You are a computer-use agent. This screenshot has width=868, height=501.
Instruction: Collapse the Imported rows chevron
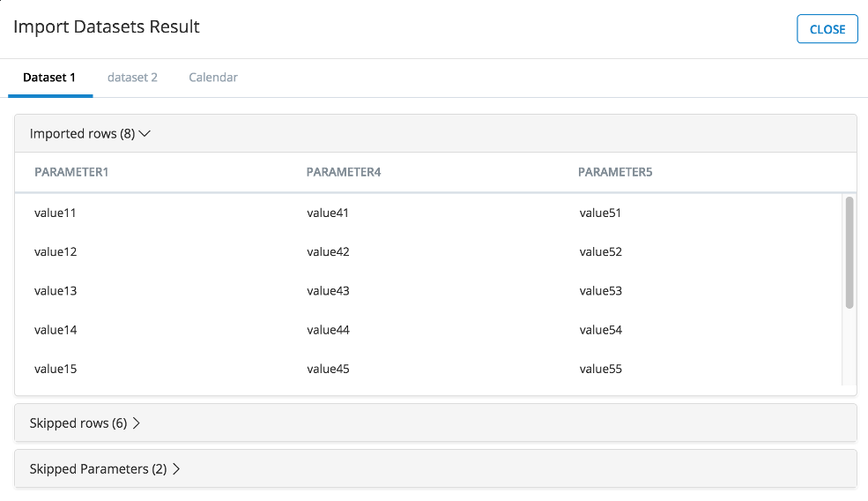[x=145, y=134]
